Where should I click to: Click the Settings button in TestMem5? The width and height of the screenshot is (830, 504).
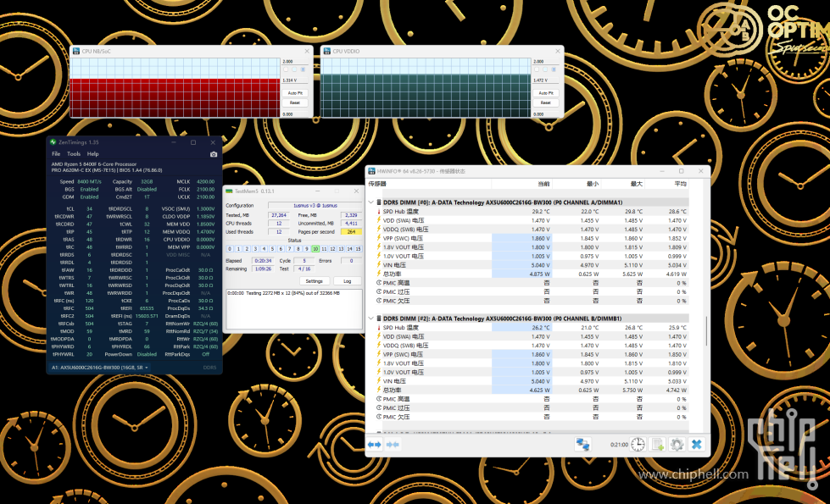314,280
